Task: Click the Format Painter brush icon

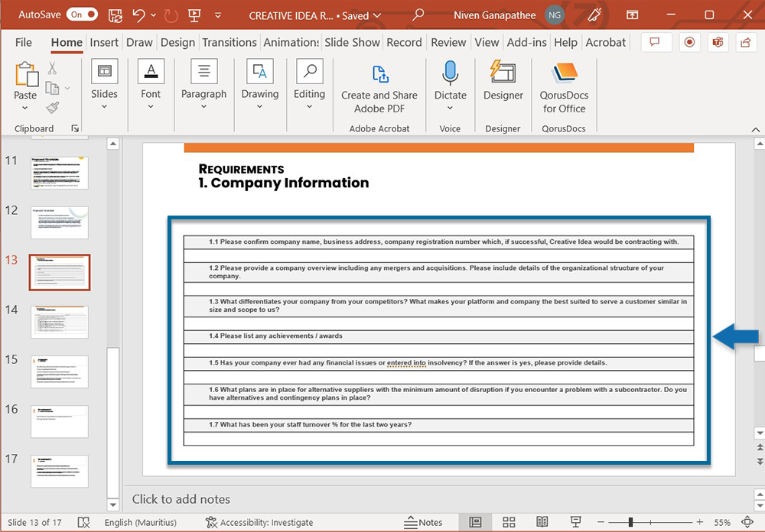Action: (x=53, y=108)
